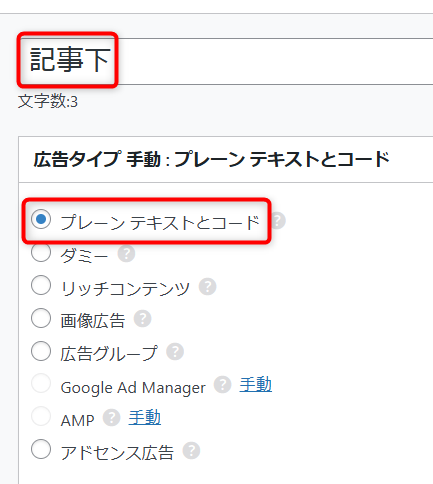Image resolution: width=433 pixels, height=484 pixels.
Task: Select 画像広告 radio button
Action: [41, 318]
